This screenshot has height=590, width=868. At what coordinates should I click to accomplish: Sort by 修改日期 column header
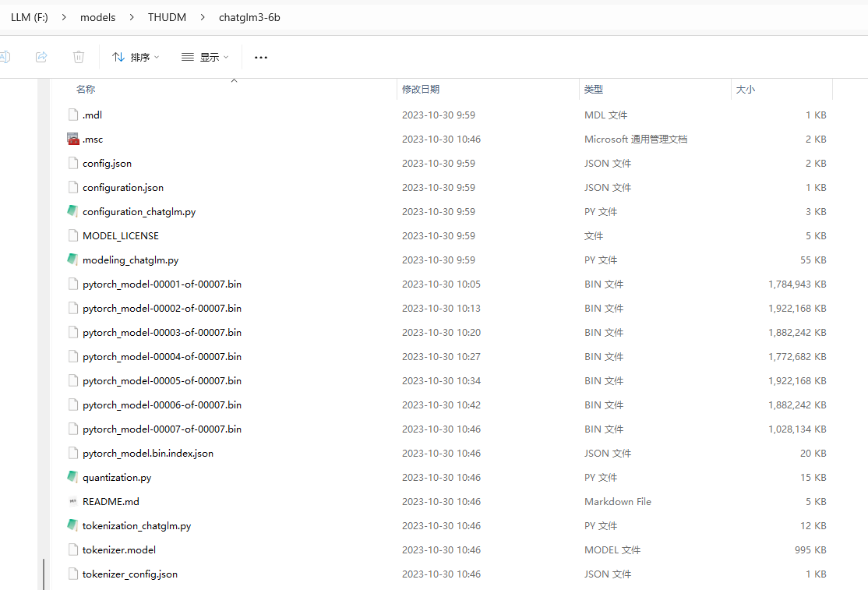tap(421, 89)
